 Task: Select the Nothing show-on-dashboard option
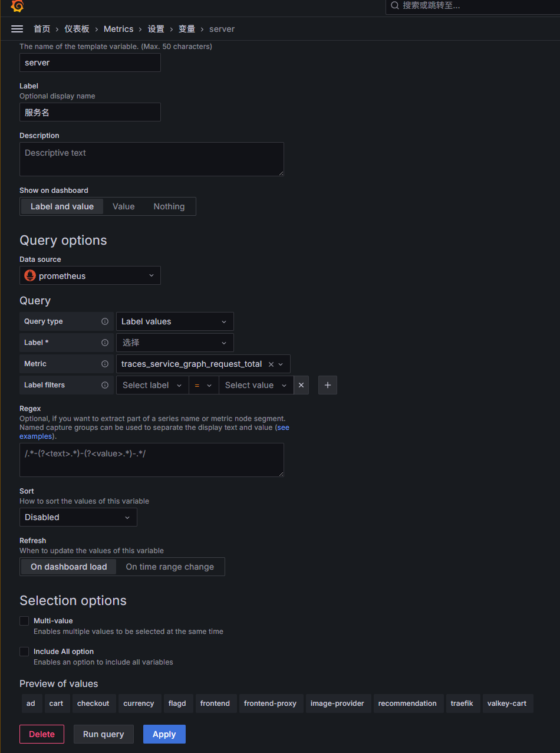(169, 206)
